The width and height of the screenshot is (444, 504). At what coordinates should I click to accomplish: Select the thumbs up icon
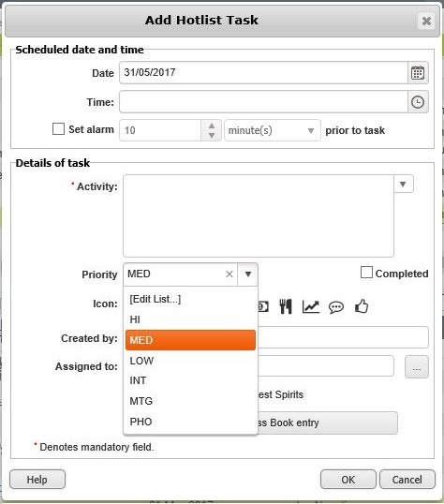[362, 306]
